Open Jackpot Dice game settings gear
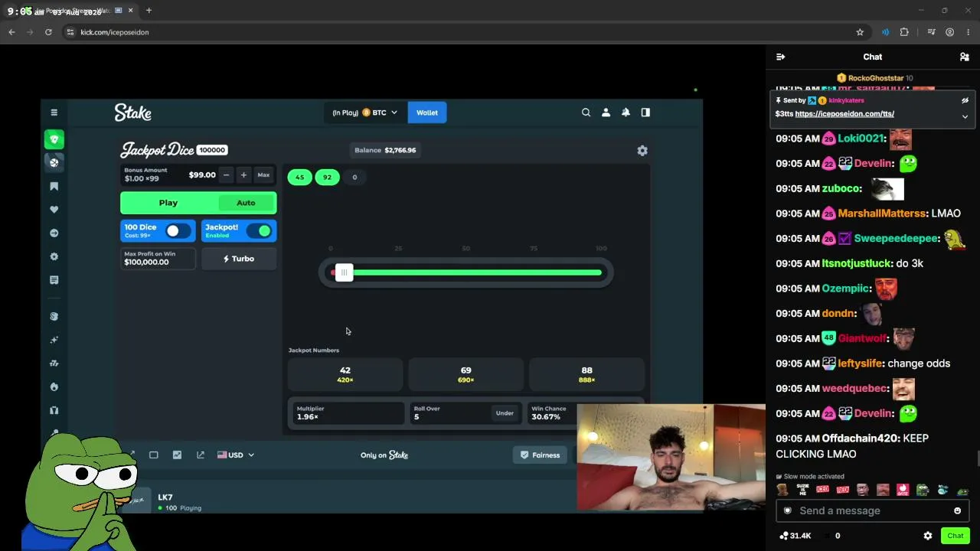 642,151
